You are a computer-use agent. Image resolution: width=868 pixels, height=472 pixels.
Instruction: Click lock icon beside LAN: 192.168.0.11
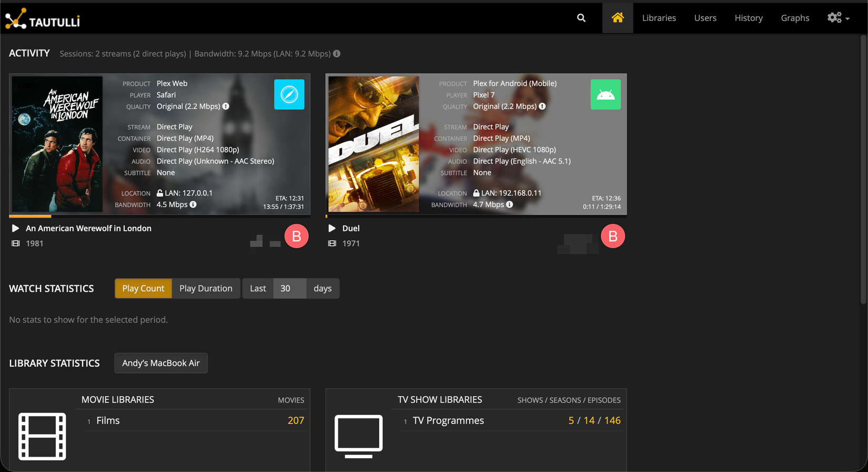tap(476, 193)
